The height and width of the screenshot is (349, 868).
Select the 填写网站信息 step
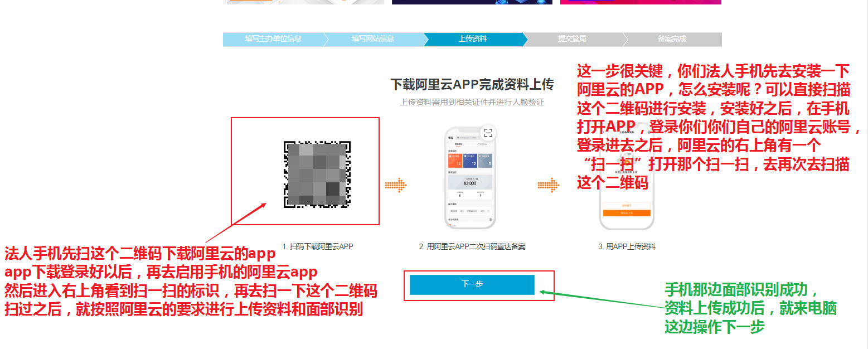click(x=373, y=39)
